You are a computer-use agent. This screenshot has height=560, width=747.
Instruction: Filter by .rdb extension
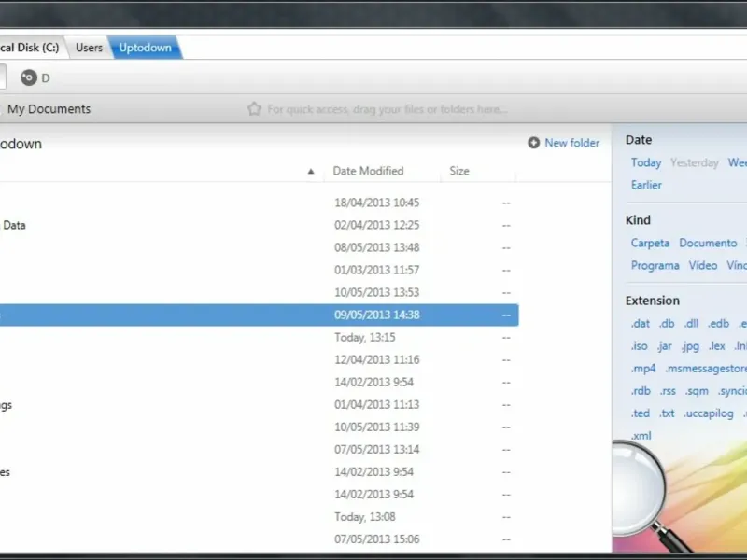(641, 391)
